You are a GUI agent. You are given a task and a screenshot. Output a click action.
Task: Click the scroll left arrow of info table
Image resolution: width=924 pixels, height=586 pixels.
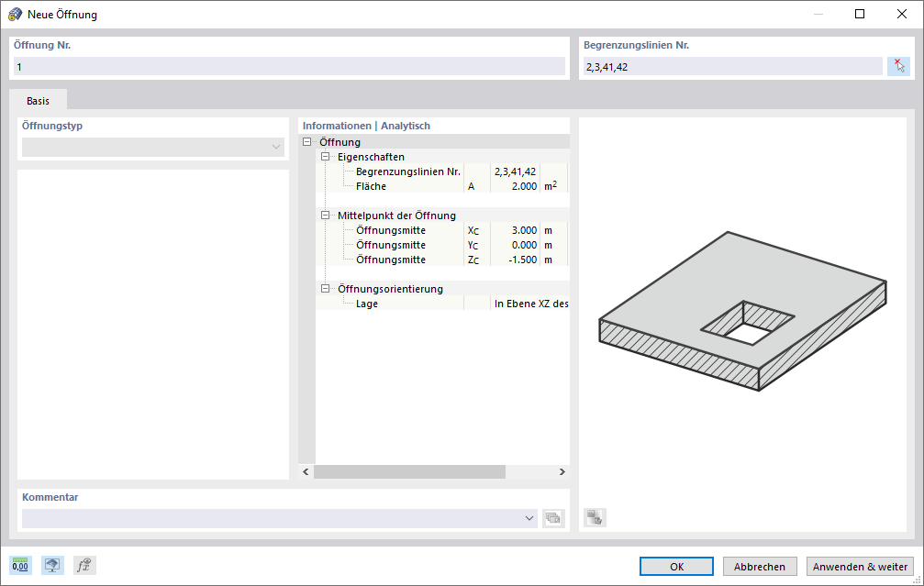coord(306,471)
